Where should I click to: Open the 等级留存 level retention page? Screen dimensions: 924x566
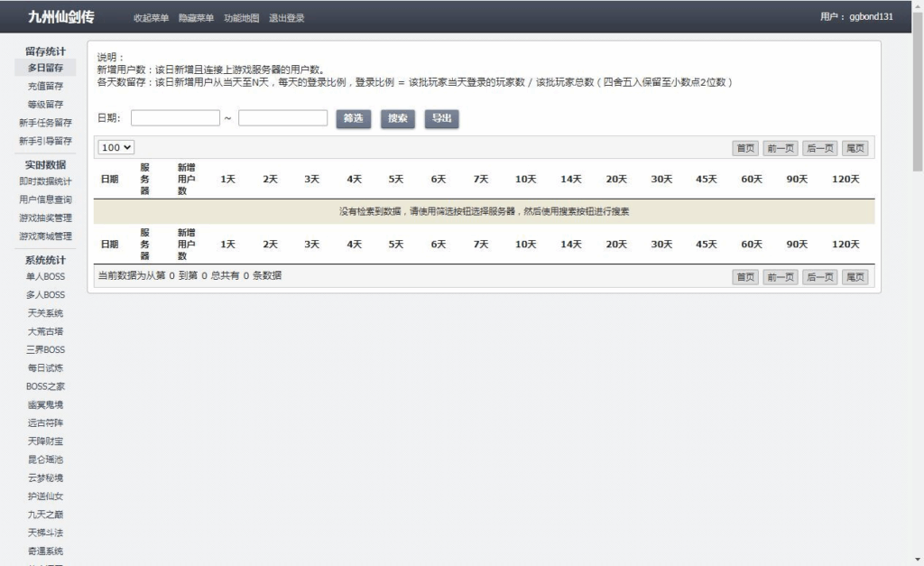(x=45, y=104)
